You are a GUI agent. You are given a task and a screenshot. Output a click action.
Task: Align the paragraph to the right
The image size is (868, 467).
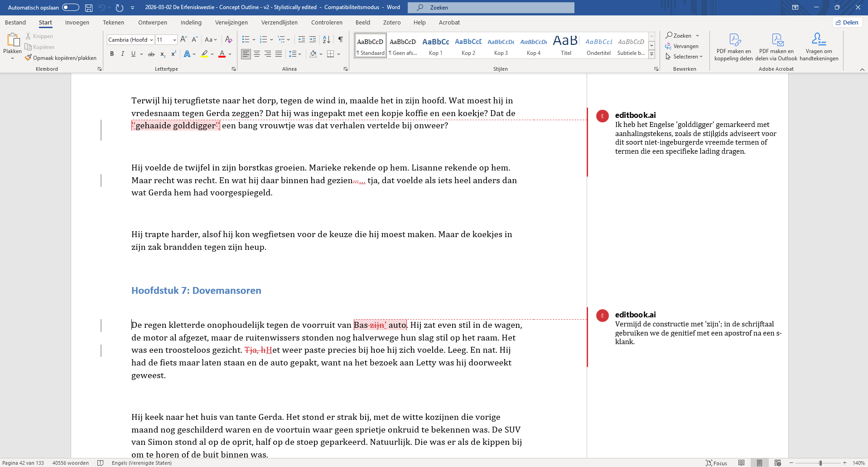tap(268, 54)
